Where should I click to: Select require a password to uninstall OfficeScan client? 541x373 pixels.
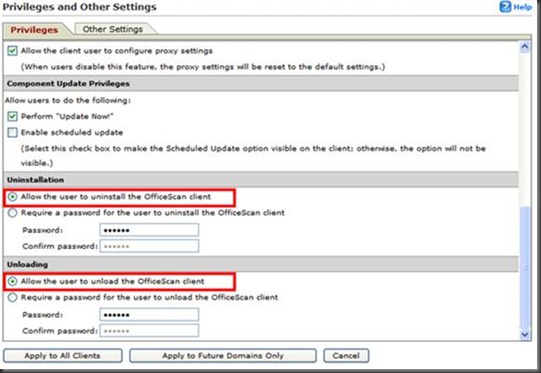pos(12,213)
